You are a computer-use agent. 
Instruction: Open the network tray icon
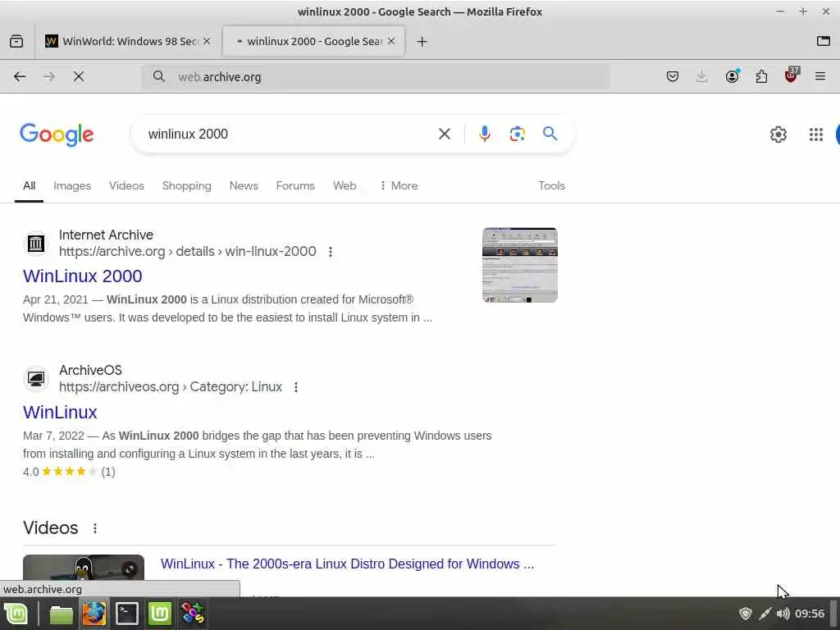click(x=765, y=614)
